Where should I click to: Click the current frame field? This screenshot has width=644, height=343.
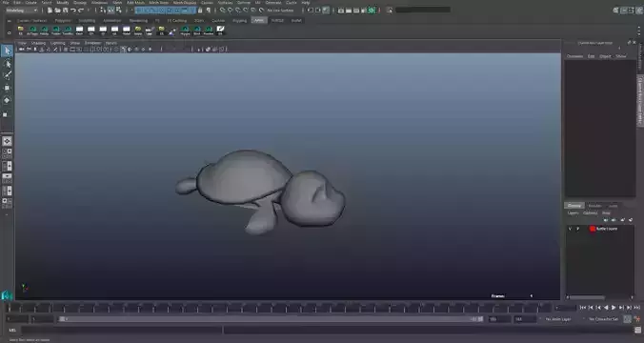click(x=566, y=307)
